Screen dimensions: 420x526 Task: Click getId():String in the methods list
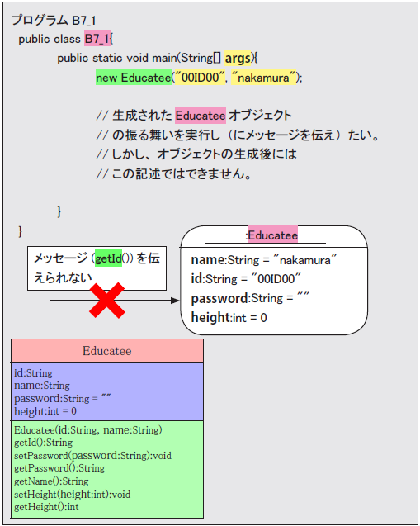43,443
